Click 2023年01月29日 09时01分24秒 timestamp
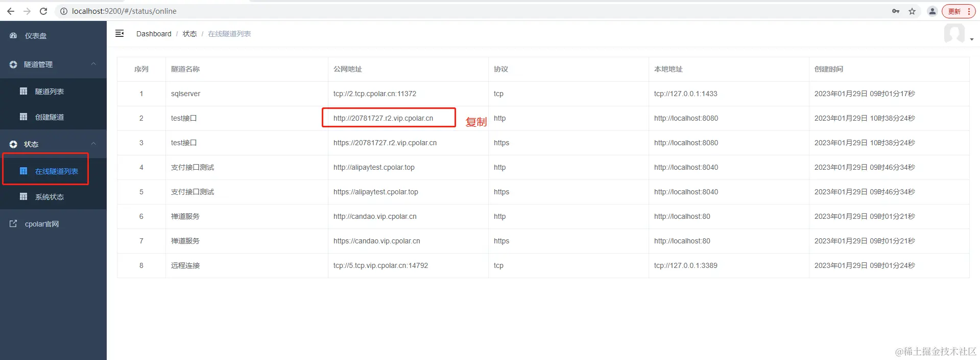 coord(865,265)
